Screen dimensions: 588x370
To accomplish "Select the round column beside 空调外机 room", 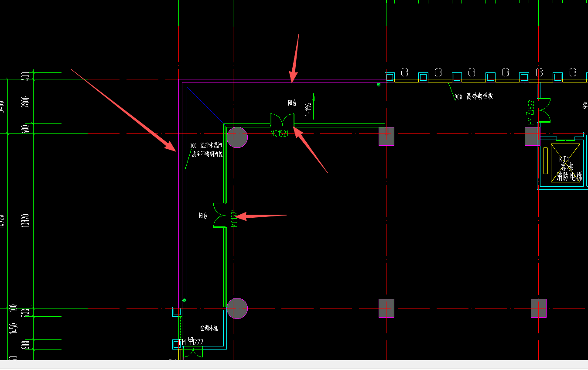I will click(x=237, y=308).
